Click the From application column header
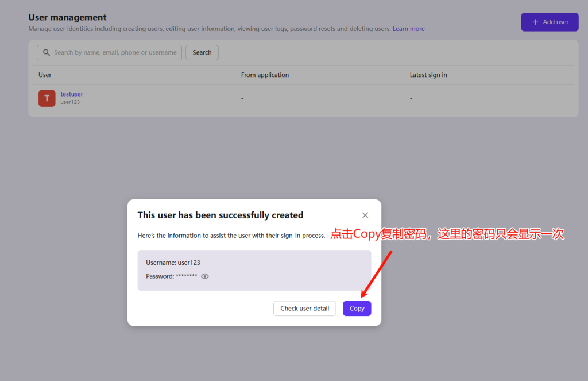 point(265,75)
